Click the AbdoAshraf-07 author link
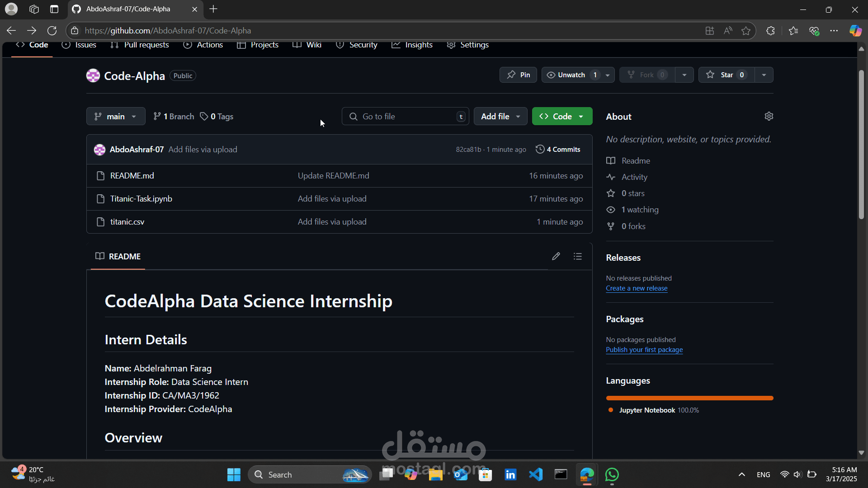 pyautogui.click(x=137, y=149)
